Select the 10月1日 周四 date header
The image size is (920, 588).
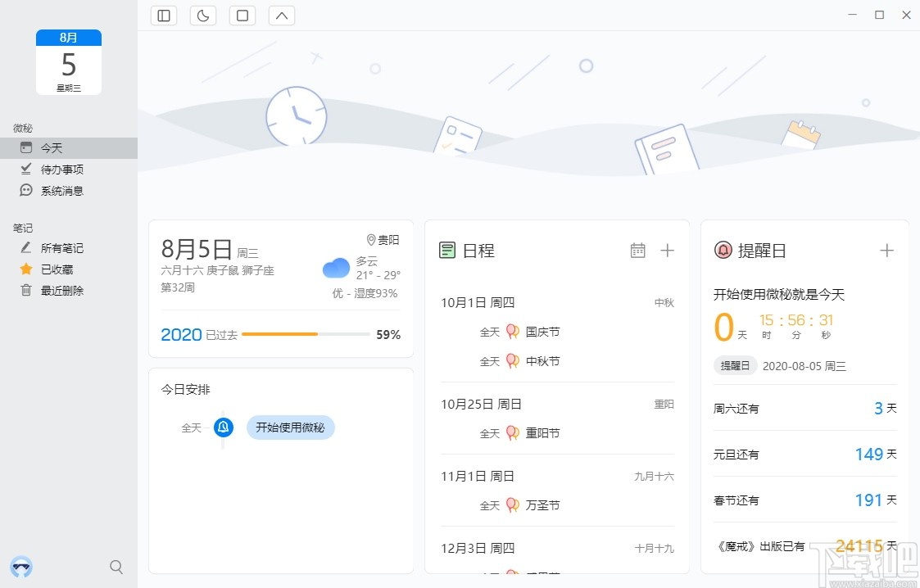click(478, 302)
